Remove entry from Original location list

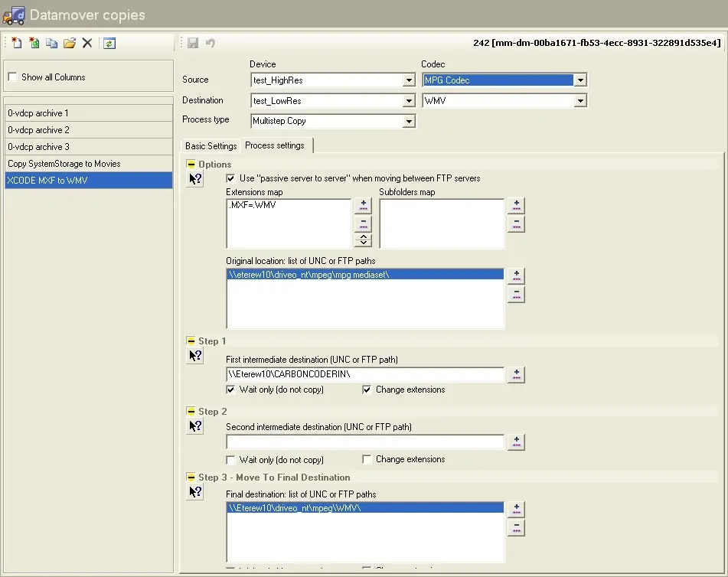click(516, 295)
